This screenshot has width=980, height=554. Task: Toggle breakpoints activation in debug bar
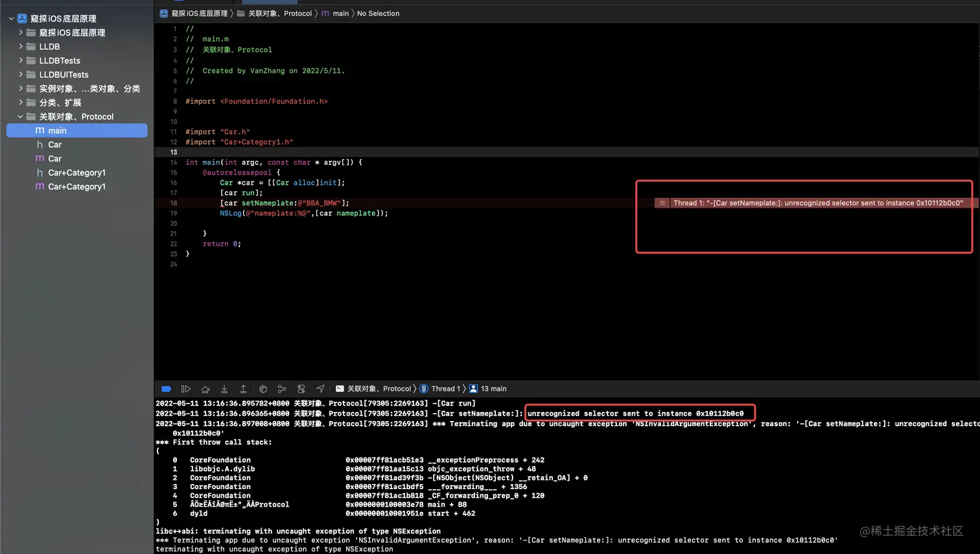pos(167,389)
